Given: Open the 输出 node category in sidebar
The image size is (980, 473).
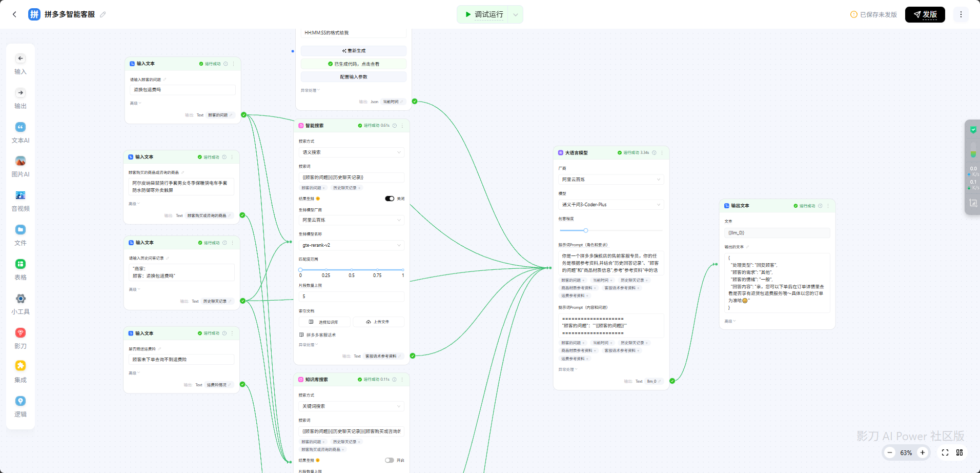Looking at the screenshot, I should pyautogui.click(x=21, y=98).
